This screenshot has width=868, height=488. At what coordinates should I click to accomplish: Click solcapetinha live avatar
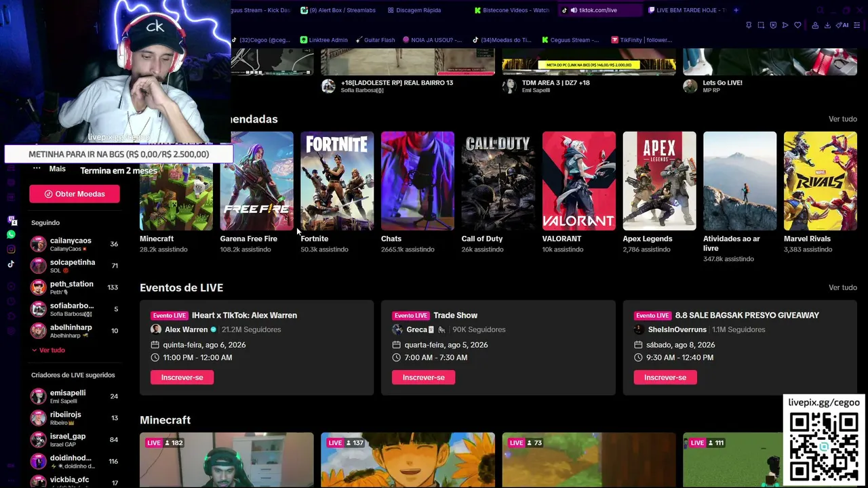coord(39,266)
